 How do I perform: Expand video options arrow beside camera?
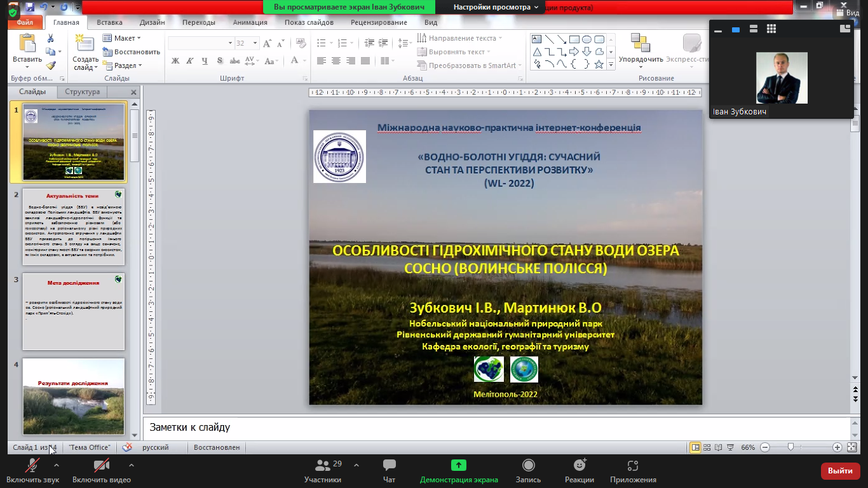tap(131, 464)
